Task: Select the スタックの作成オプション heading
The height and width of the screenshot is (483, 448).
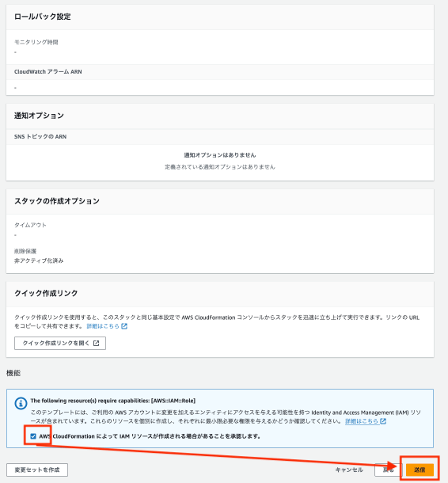Action: pyautogui.click(x=57, y=201)
